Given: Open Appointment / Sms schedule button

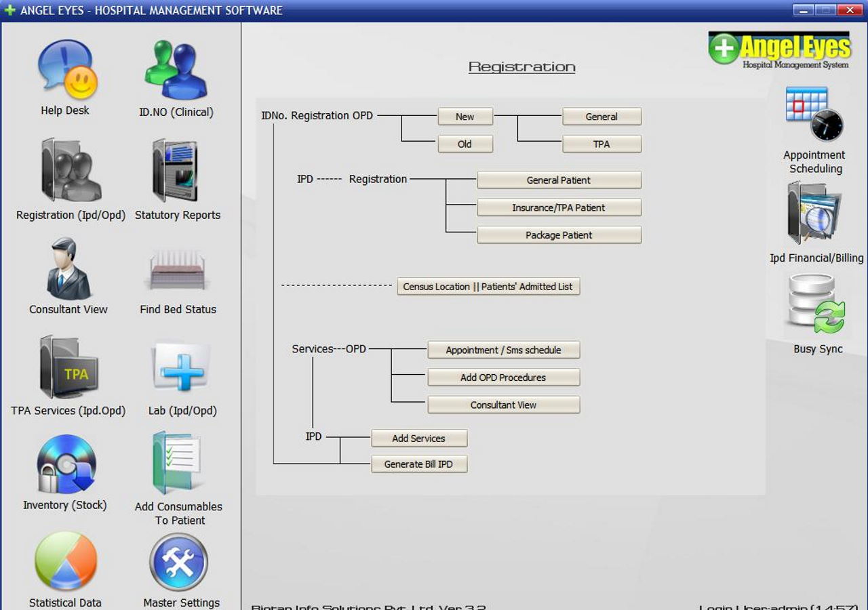Looking at the screenshot, I should (504, 350).
